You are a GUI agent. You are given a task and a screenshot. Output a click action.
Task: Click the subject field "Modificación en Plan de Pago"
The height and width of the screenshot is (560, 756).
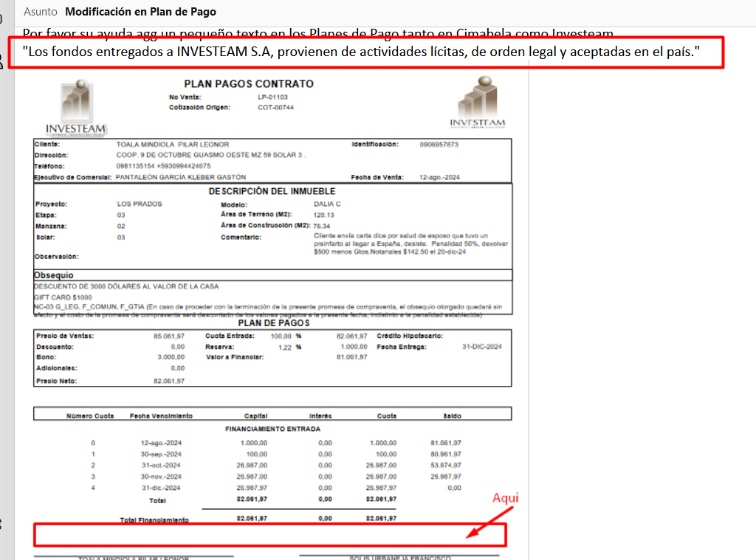(140, 12)
